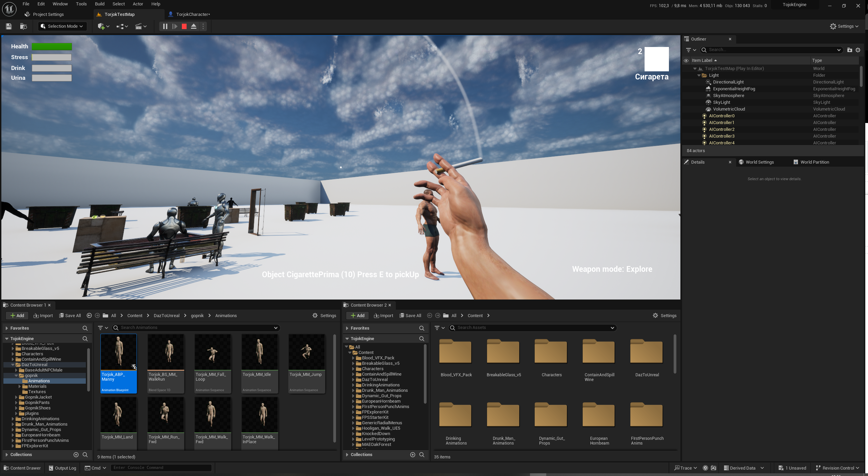Click the Save current level icon
Viewport: 868px width, 476px height.
pos(9,26)
